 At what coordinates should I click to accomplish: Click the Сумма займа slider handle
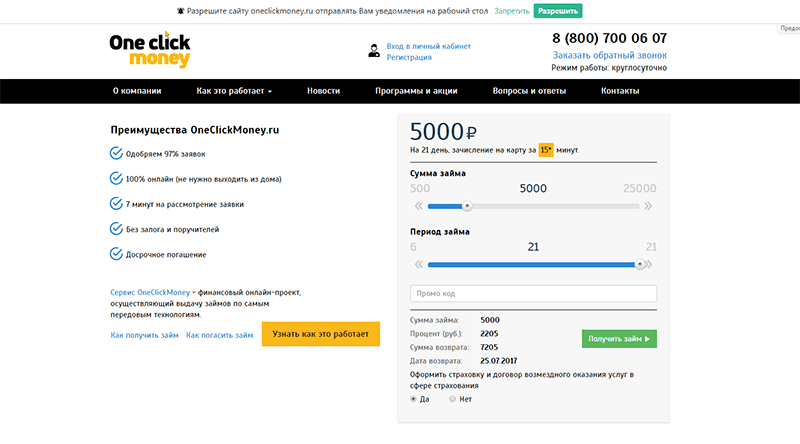click(467, 206)
